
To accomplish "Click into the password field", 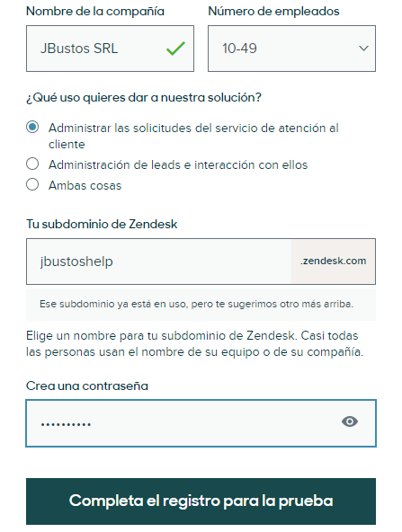I will [x=201, y=423].
